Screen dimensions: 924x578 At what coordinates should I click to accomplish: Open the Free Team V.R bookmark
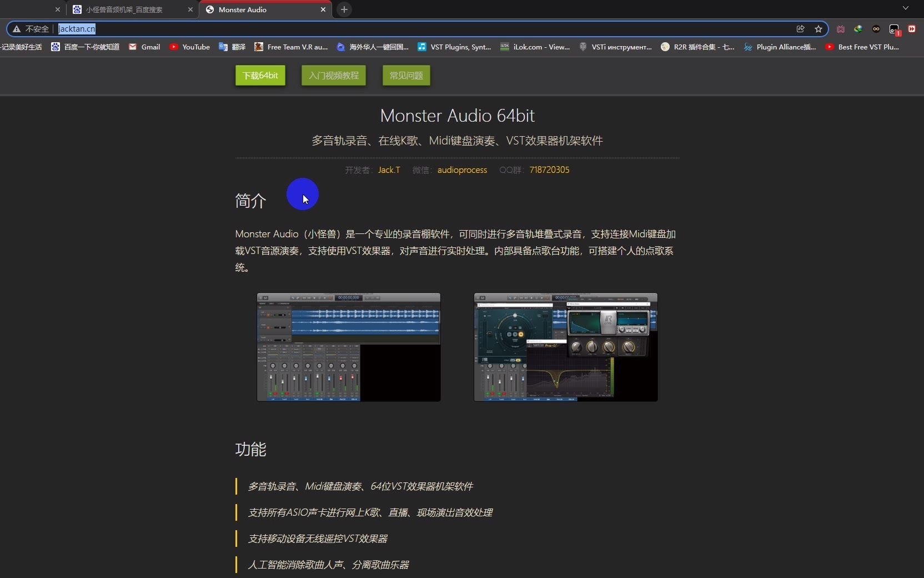pos(291,47)
